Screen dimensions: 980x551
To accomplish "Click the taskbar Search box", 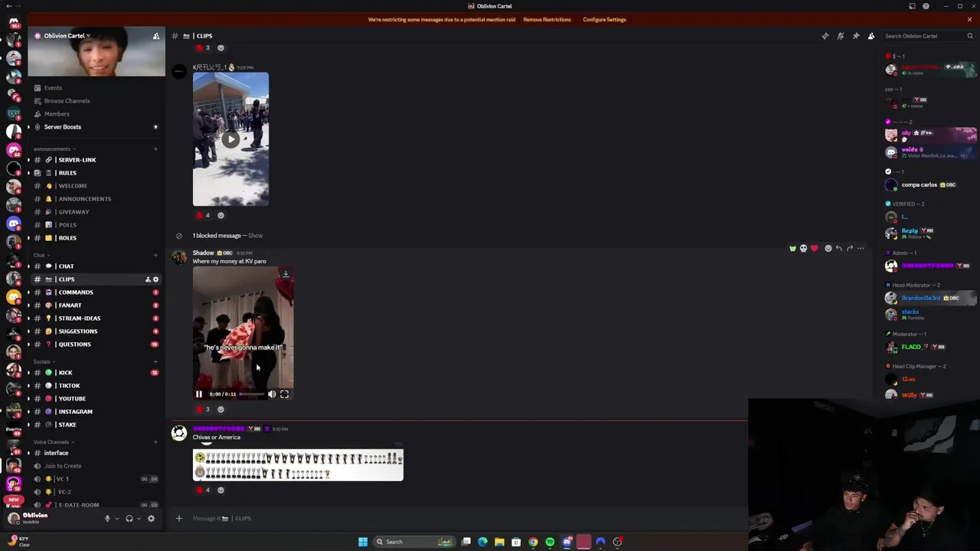I will [x=413, y=542].
